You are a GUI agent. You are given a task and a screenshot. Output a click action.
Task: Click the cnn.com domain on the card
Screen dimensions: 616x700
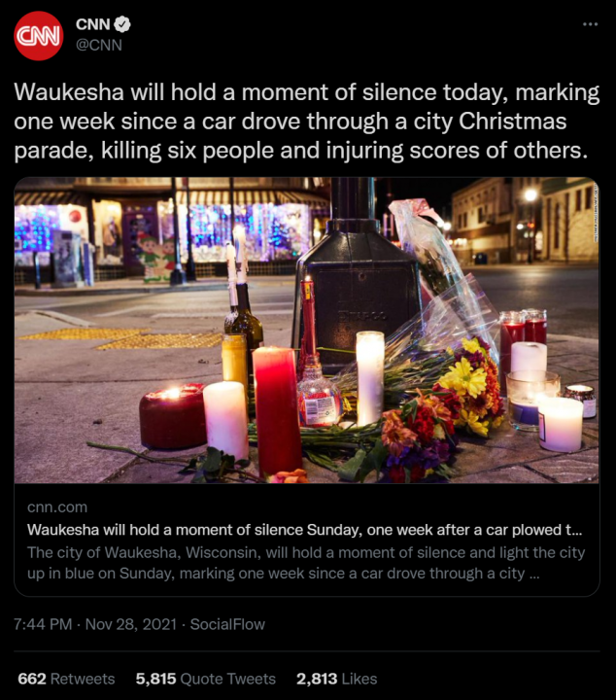click(57, 507)
